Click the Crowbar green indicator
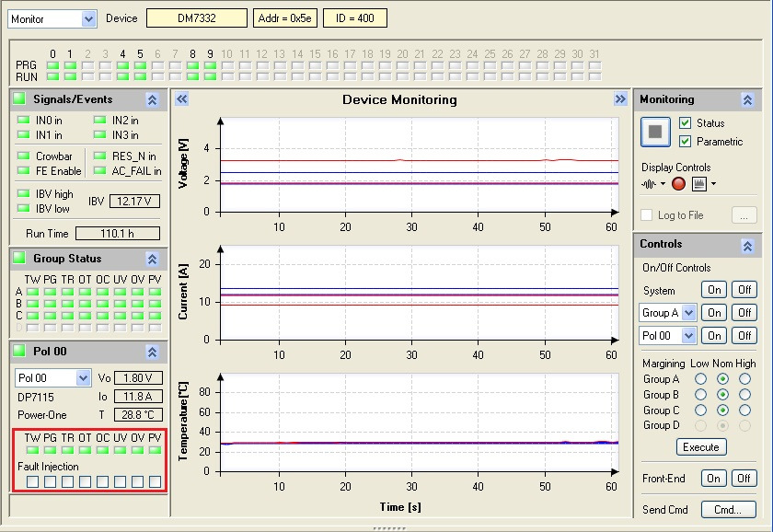This screenshot has height=532, width=773. pos(23,156)
